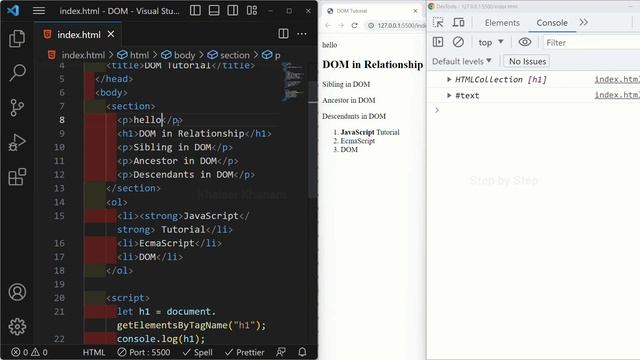Screen dimensions: 640x360
Task: Open the VS Code Explorer view
Action: (17, 38)
